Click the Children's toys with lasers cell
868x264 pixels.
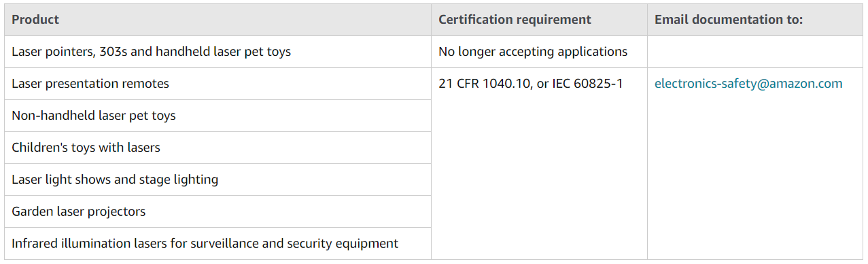(x=218, y=148)
